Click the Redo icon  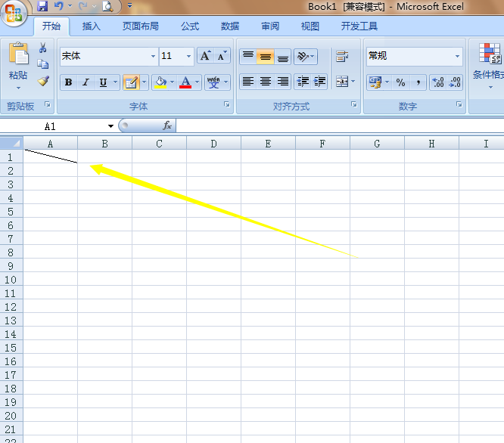click(x=83, y=6)
